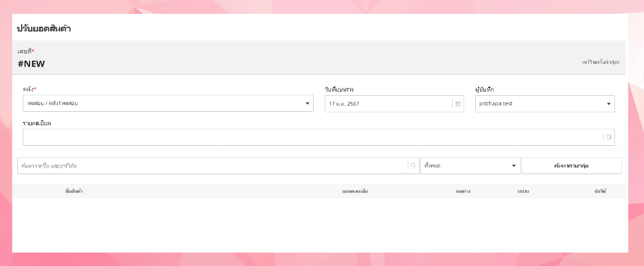Focus the name and barcode search box
This screenshot has height=266, width=644.
point(212,166)
